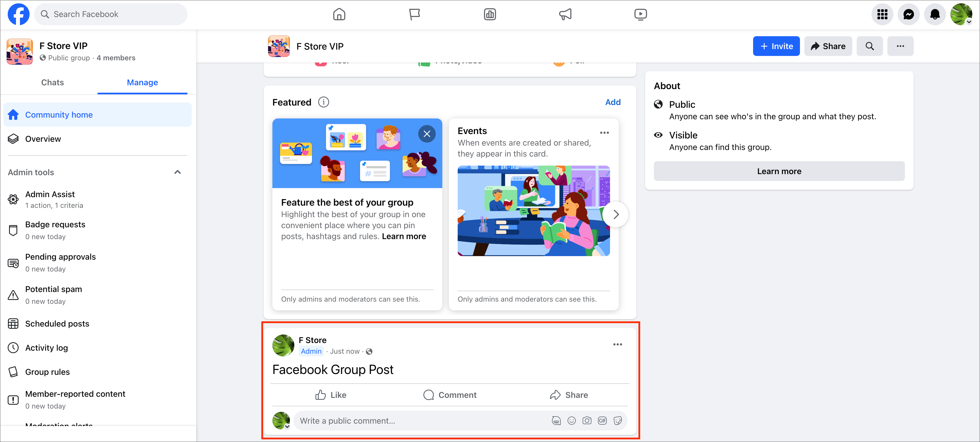Open Badge requests
Viewport: 980px width, 442px height.
click(97, 230)
